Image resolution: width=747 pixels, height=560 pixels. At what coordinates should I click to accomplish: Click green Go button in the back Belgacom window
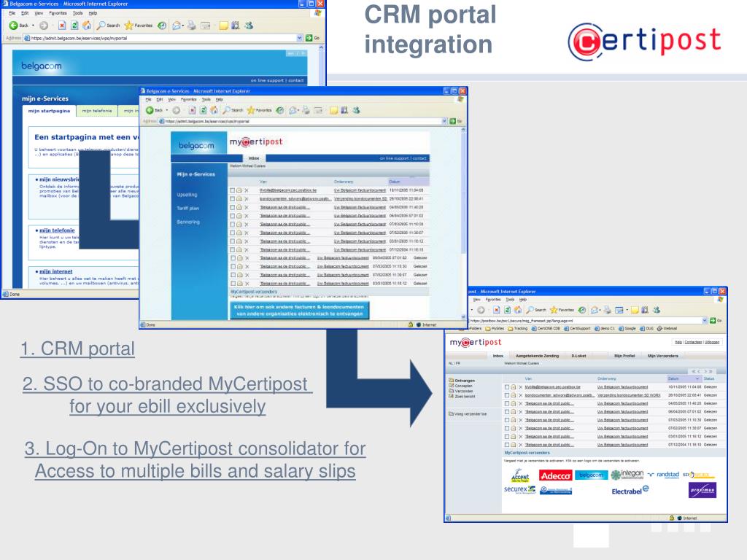(309, 38)
